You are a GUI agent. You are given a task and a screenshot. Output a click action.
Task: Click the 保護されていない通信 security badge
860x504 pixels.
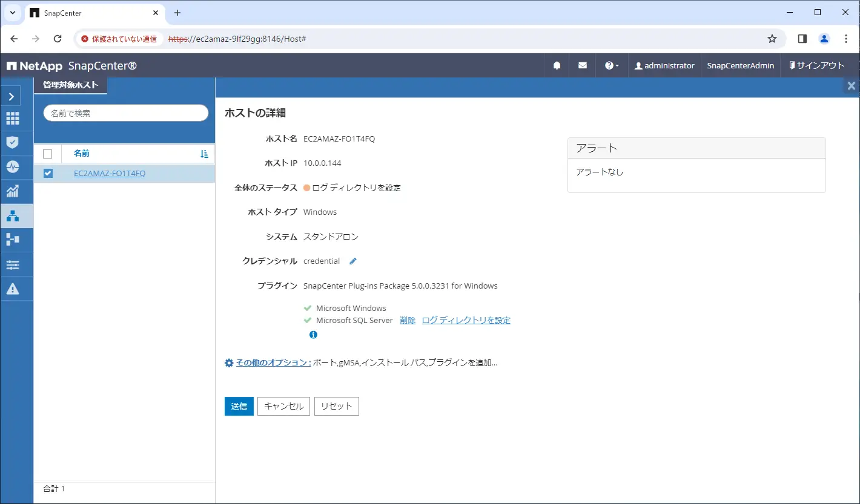coord(119,39)
